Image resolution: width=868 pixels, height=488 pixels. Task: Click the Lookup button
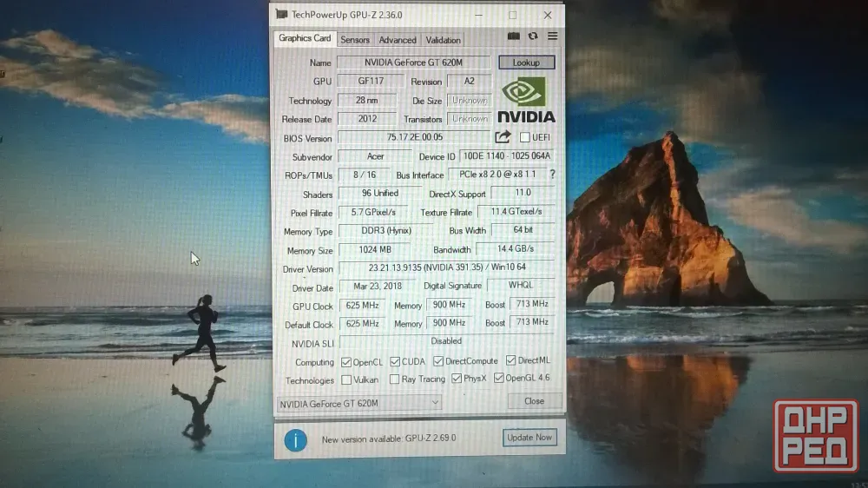tap(527, 63)
